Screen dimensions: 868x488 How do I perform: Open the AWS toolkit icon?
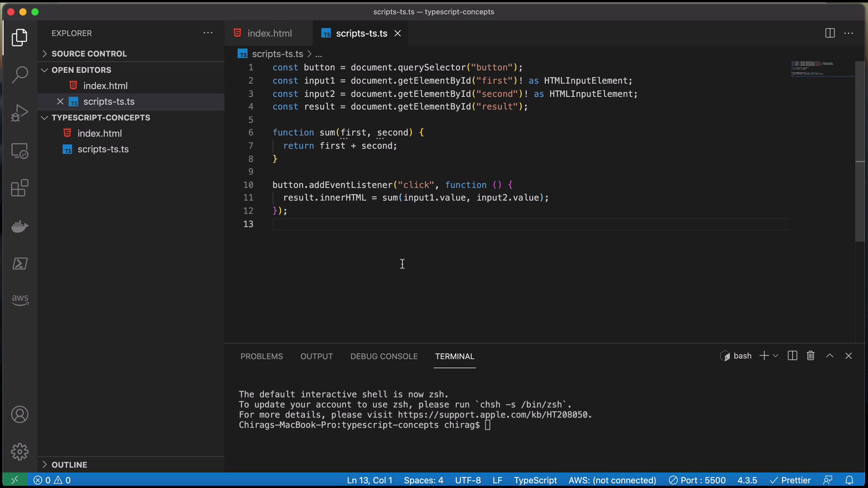(x=19, y=300)
